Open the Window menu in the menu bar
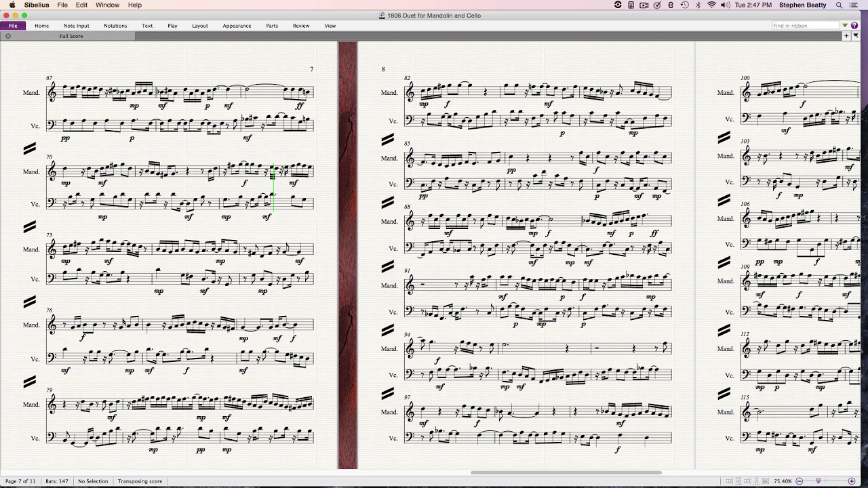The width and height of the screenshot is (868, 488). click(x=107, y=5)
